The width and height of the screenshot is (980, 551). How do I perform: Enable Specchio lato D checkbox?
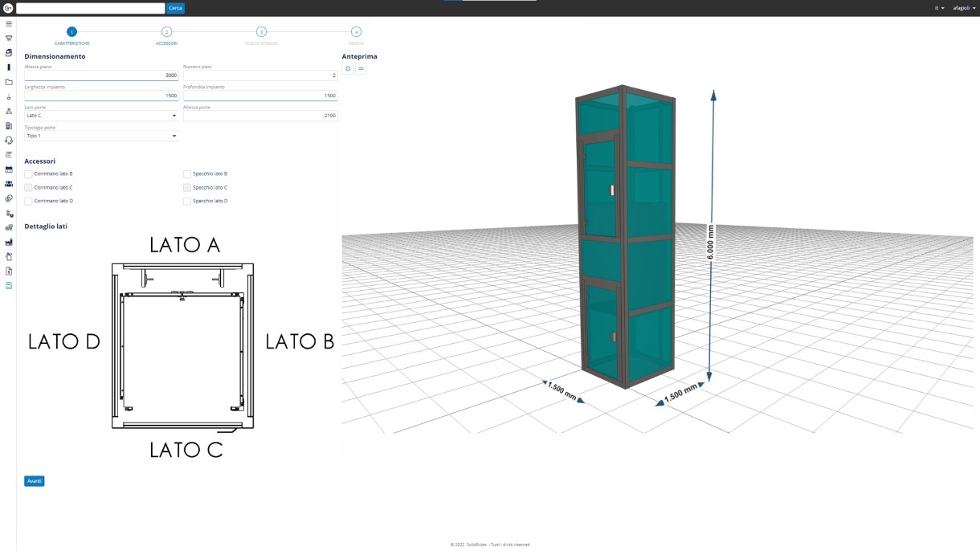pos(187,201)
